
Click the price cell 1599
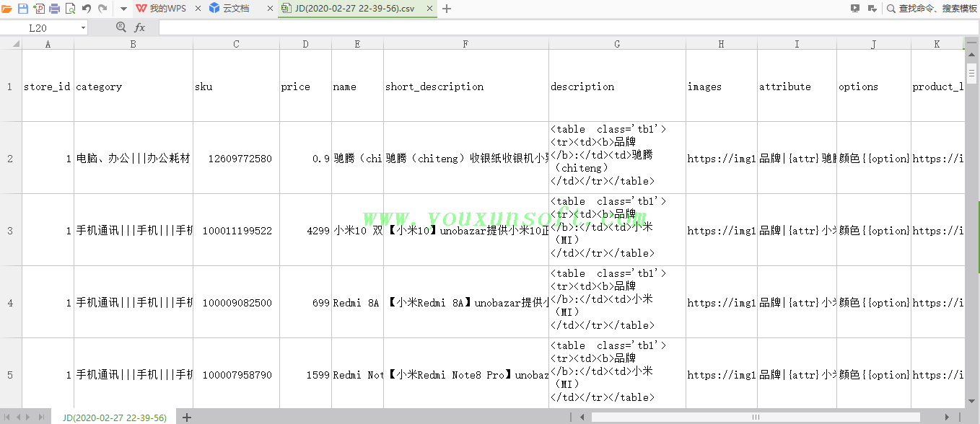tap(305, 375)
